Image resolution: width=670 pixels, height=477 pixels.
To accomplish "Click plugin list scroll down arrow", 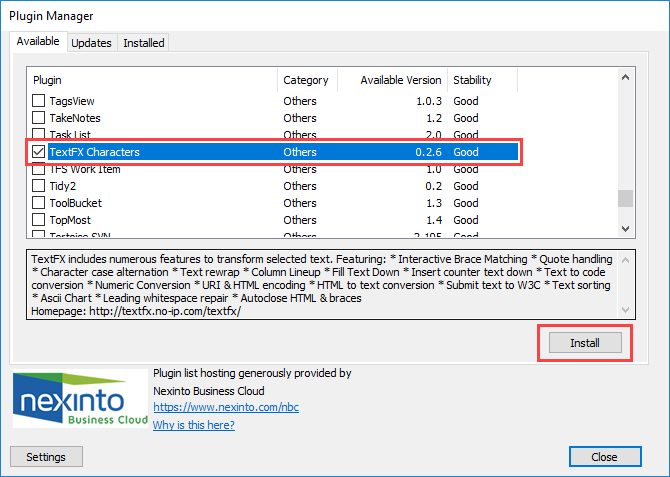I will click(x=626, y=229).
